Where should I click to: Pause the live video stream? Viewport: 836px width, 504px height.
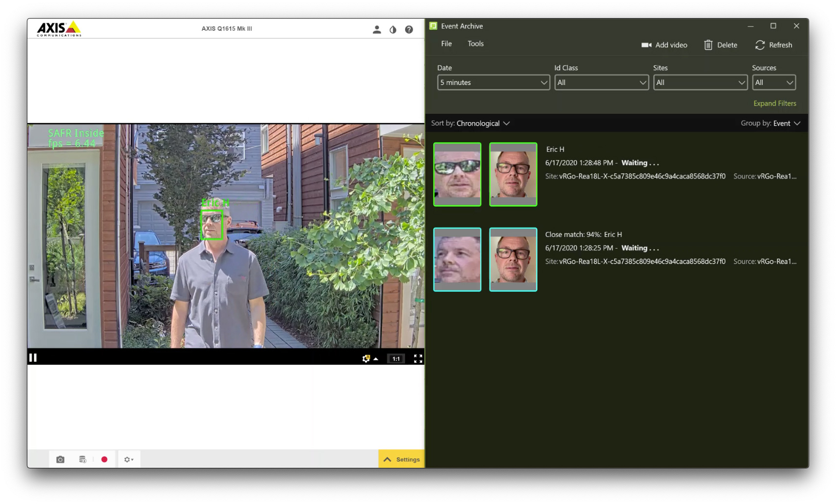tap(33, 357)
